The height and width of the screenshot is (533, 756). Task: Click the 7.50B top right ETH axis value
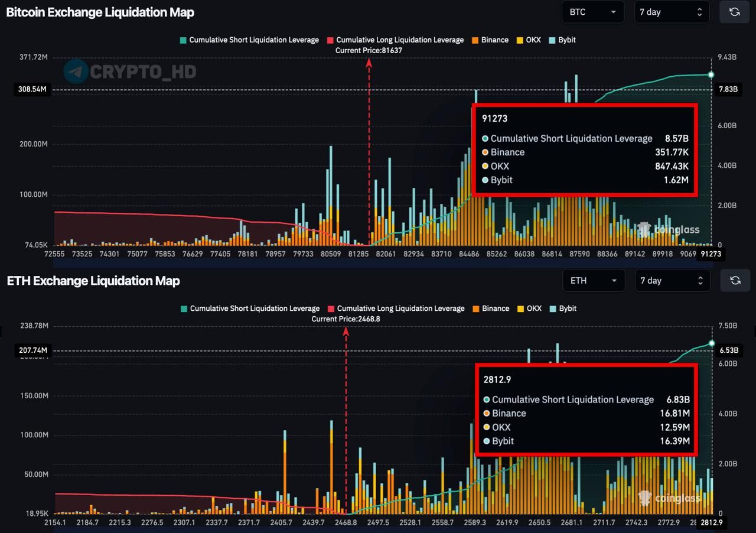pyautogui.click(x=728, y=326)
